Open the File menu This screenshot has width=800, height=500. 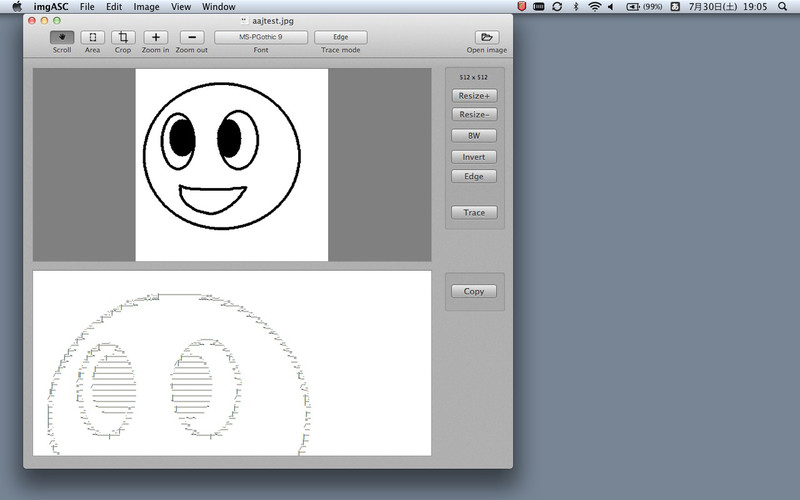[87, 7]
